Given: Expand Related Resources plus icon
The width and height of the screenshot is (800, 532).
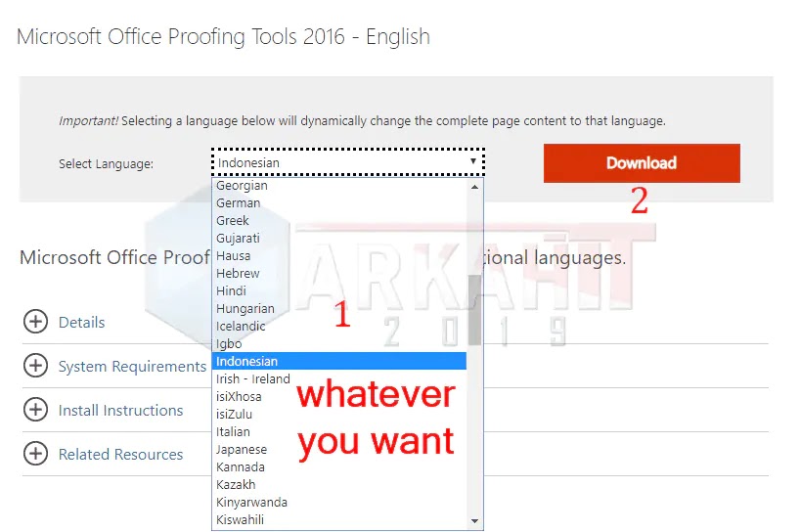Looking at the screenshot, I should [36, 454].
